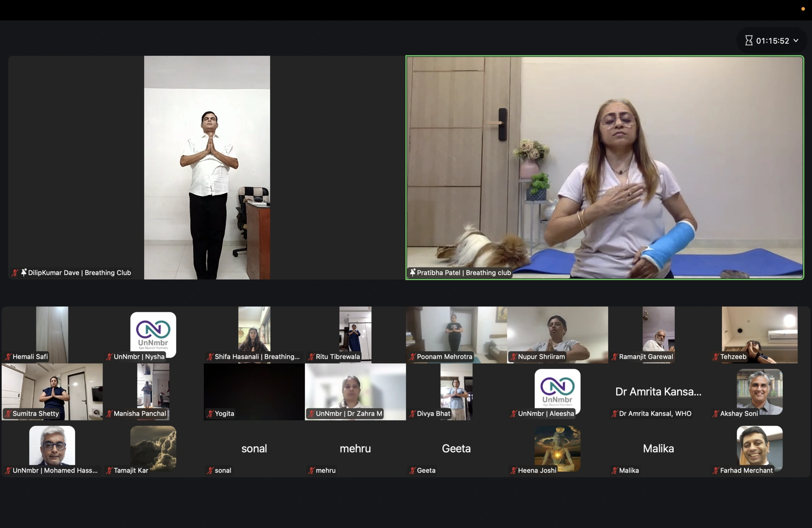
Task: Click the large 'Geeta' name tile
Action: coord(456,449)
